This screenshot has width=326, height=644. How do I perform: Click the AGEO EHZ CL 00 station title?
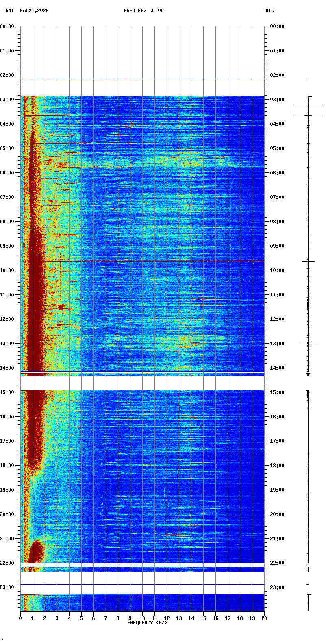click(x=143, y=11)
